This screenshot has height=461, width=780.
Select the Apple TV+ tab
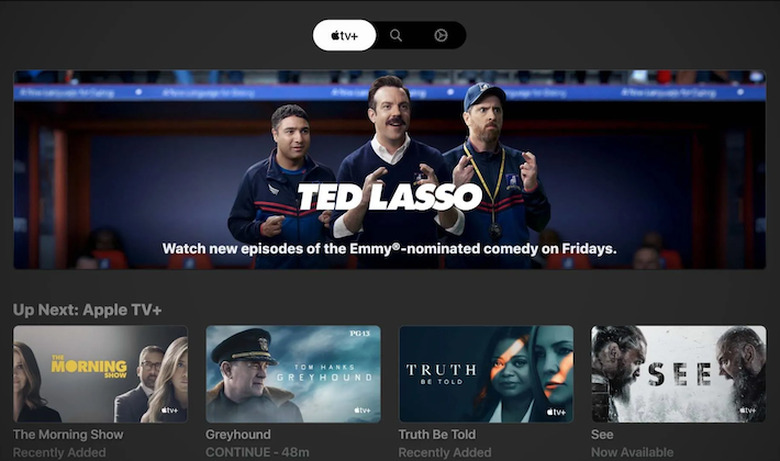coord(344,35)
